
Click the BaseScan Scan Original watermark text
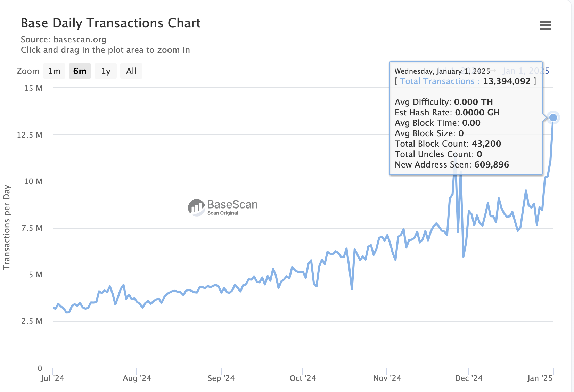[x=232, y=207]
